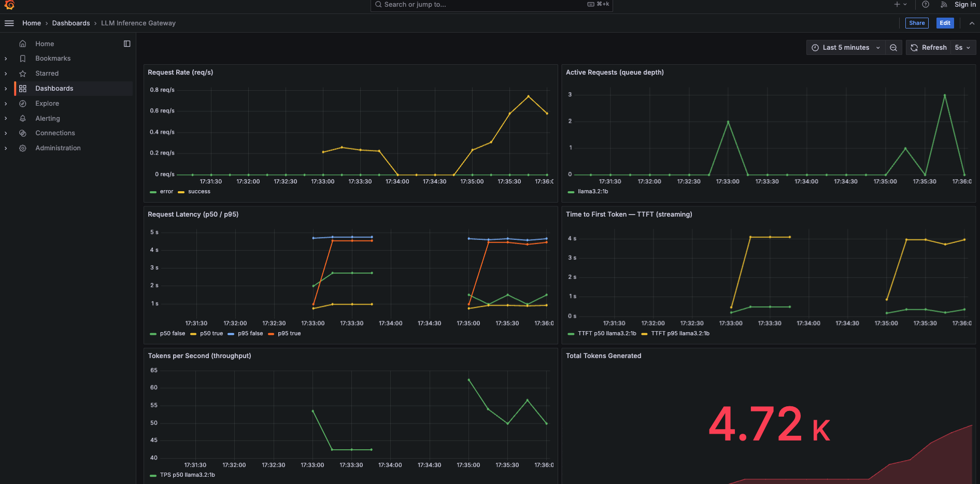Screen dimensions: 980x484
Task: Open the news feed RSS icon
Action: (944, 5)
